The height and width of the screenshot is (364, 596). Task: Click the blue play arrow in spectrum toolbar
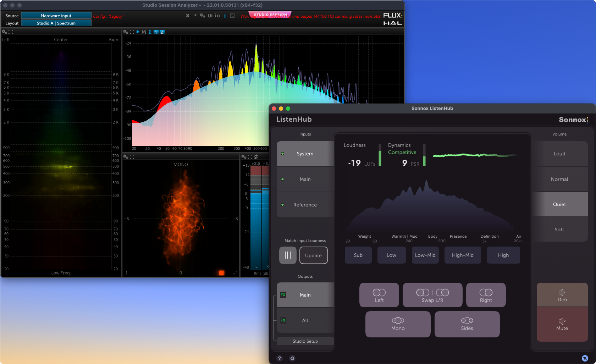pos(138,32)
